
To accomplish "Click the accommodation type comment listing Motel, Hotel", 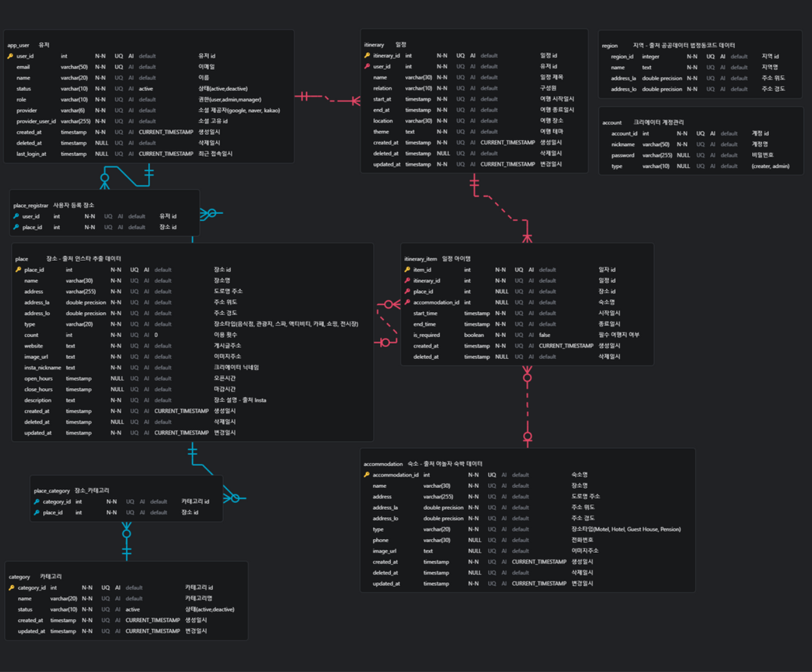I will (626, 529).
